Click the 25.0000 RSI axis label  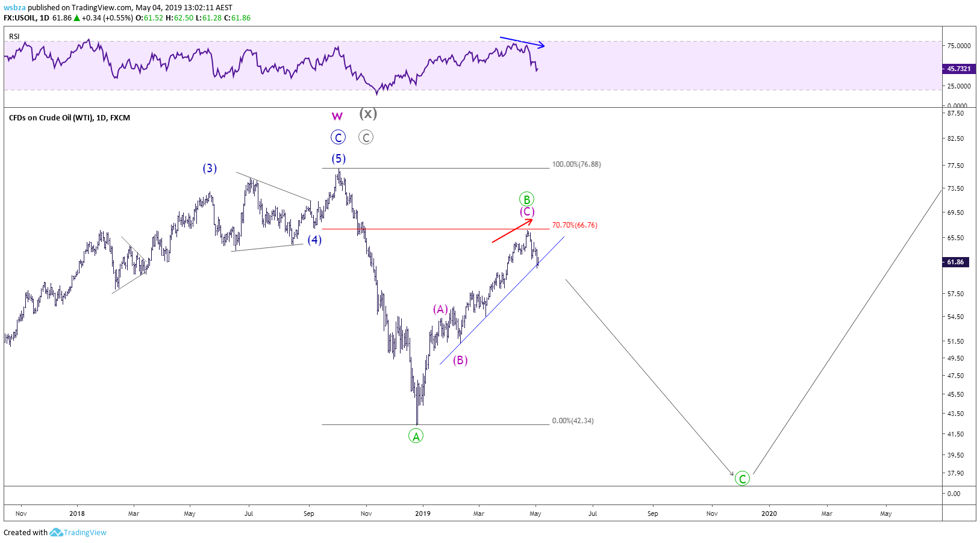(x=958, y=86)
